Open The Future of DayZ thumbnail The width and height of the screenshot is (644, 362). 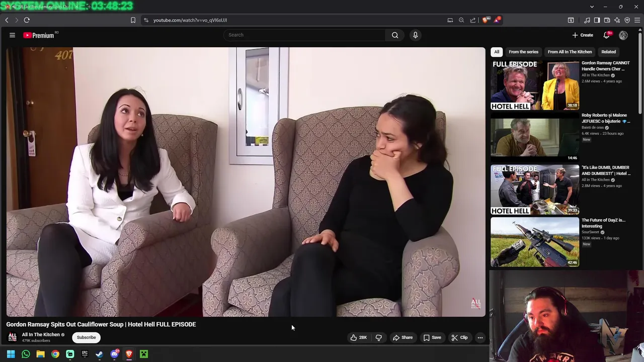535,242
